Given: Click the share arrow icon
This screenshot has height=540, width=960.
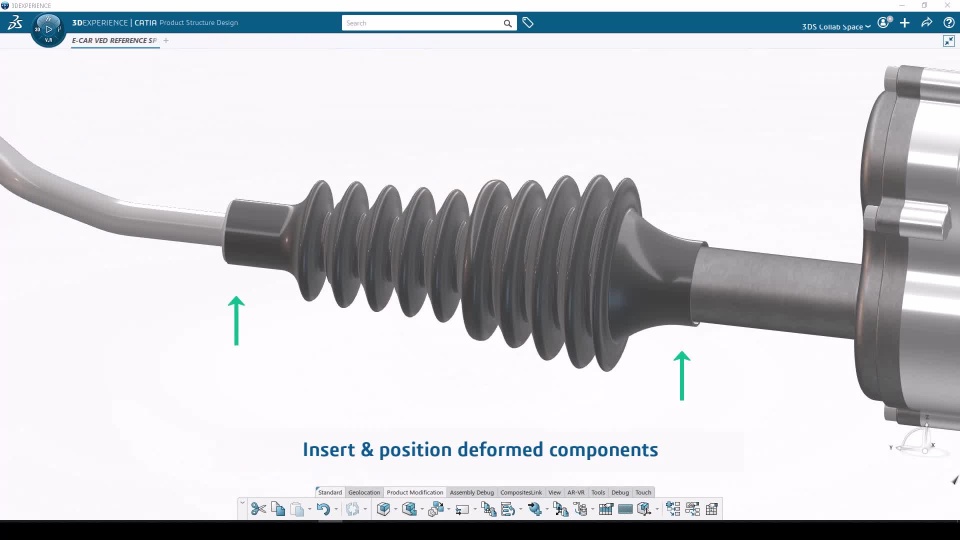Looking at the screenshot, I should point(926,23).
